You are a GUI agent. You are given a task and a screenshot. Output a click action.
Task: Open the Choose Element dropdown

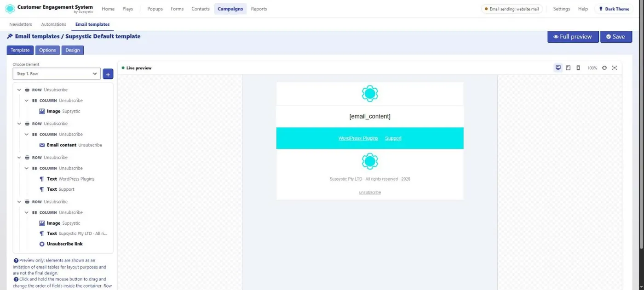57,74
